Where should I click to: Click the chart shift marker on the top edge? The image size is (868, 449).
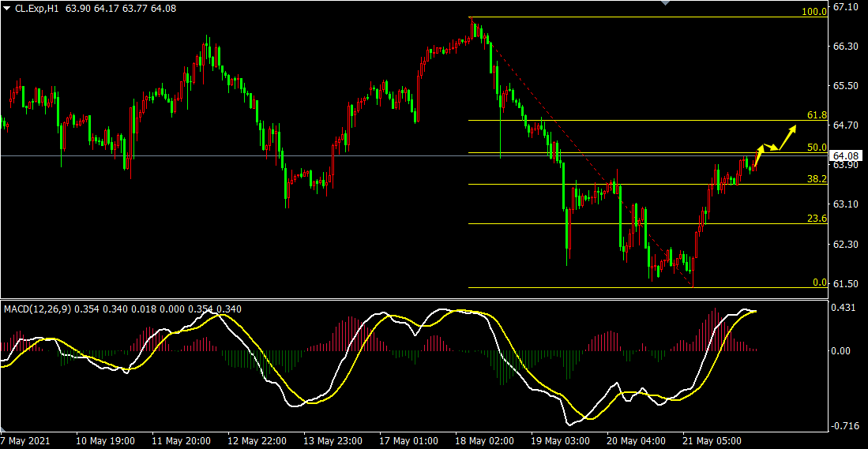pyautogui.click(x=665, y=3)
